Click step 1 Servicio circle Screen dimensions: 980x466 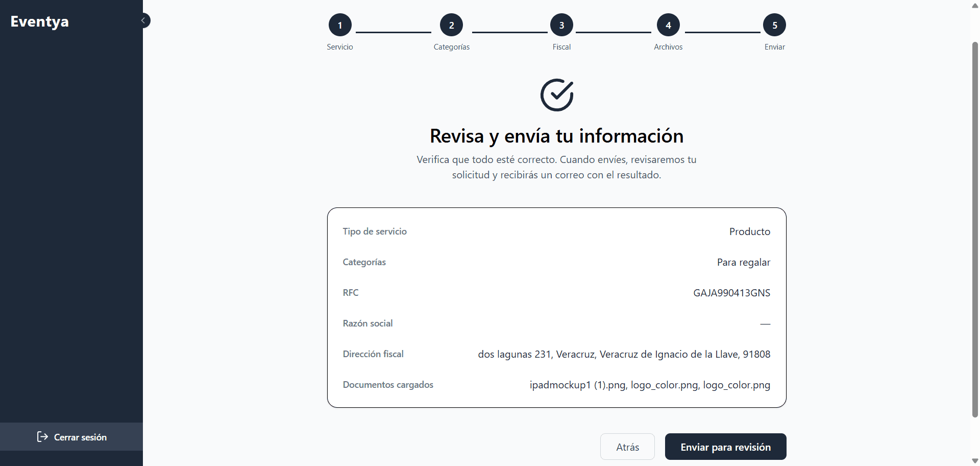click(x=339, y=25)
